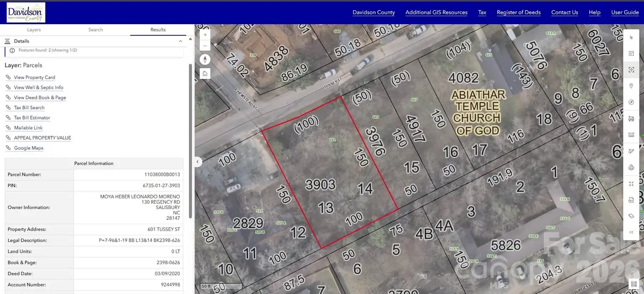Open the print map tool

pos(631,168)
